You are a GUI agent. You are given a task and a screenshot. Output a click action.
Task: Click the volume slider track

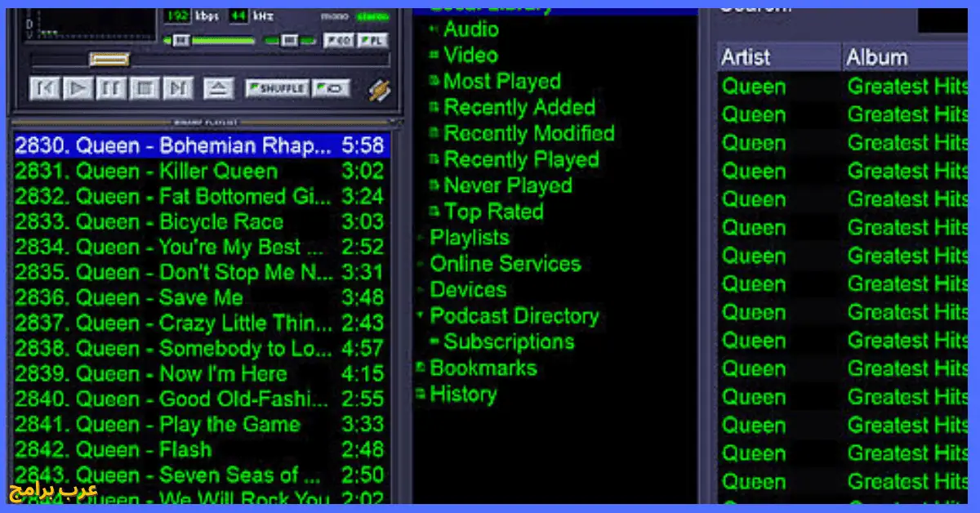click(209, 40)
